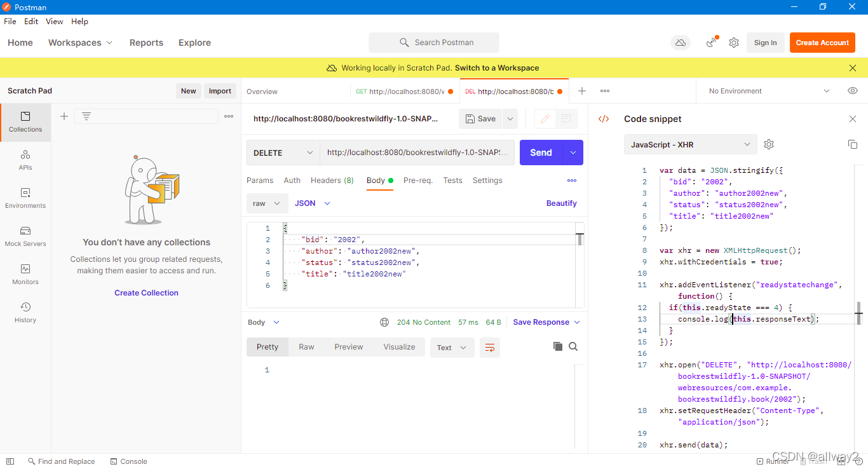
Task: Open a new request tab with plus
Action: pyautogui.click(x=581, y=91)
